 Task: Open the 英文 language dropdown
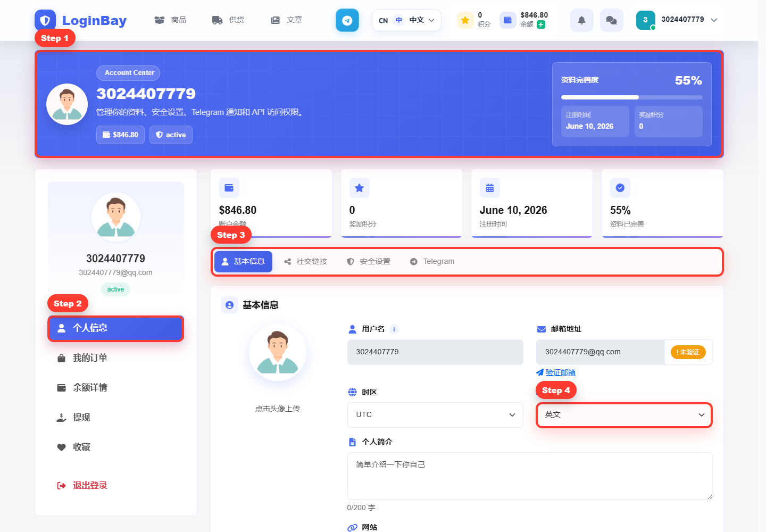[625, 415]
